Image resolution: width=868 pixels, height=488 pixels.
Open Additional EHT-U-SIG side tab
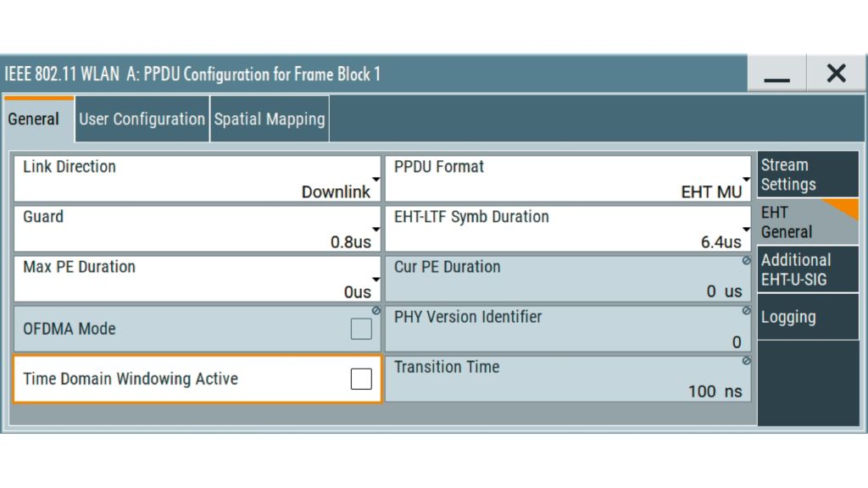coord(807,269)
